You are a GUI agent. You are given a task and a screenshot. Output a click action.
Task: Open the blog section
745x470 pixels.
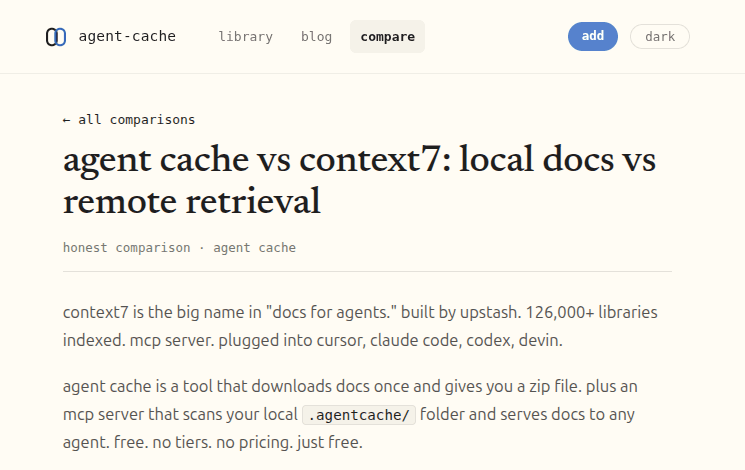[316, 37]
